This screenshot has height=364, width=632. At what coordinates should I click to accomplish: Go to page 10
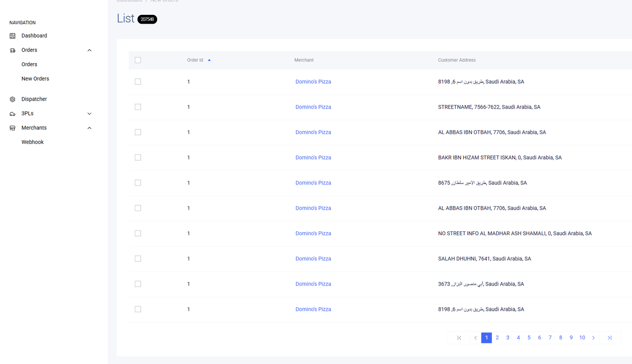582,338
